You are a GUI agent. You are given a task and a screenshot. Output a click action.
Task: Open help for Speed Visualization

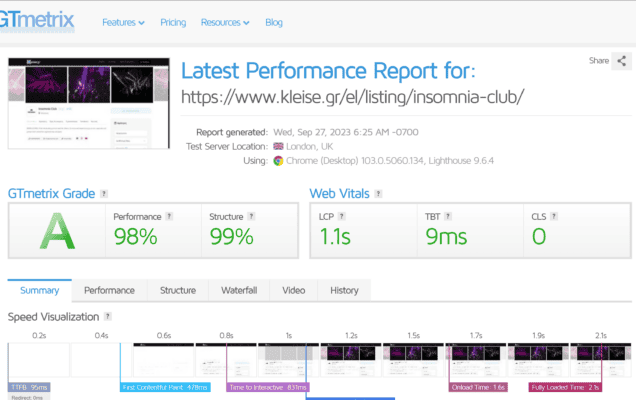(x=107, y=316)
